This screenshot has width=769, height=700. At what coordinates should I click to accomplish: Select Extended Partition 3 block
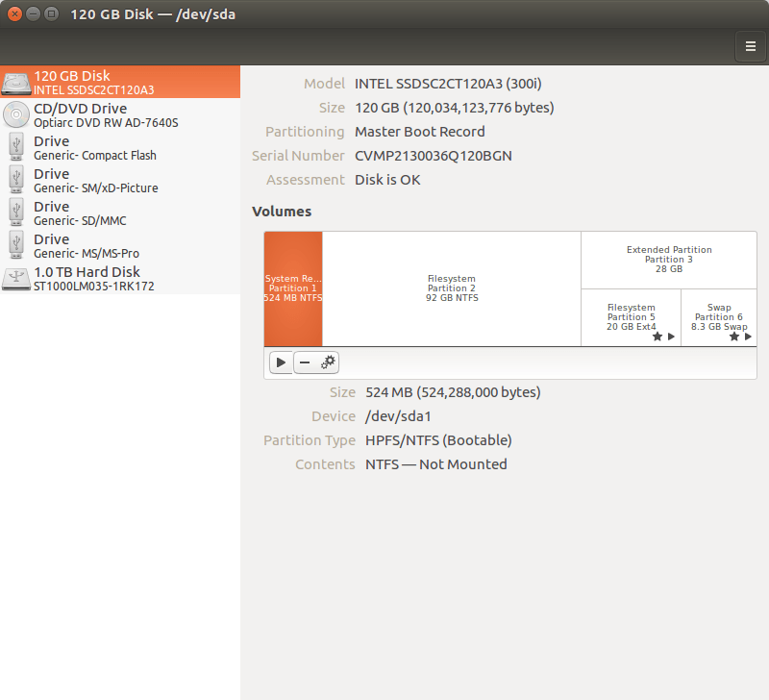pyautogui.click(x=668, y=260)
